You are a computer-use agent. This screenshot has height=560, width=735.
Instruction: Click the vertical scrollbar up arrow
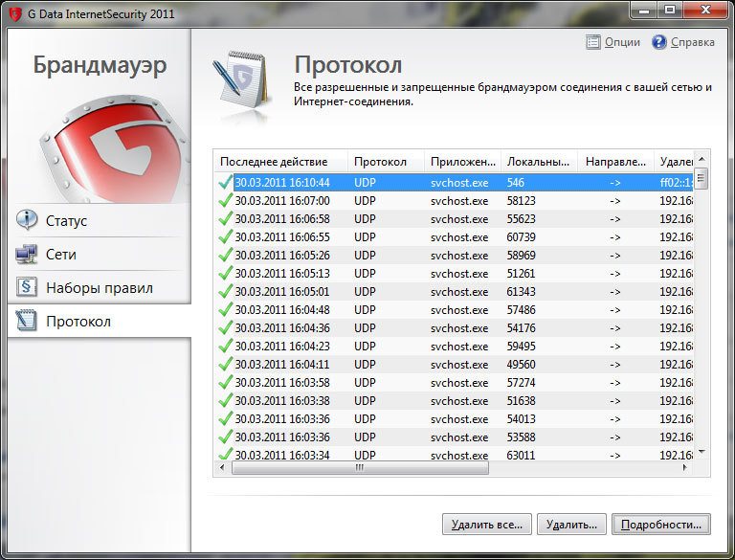point(702,159)
